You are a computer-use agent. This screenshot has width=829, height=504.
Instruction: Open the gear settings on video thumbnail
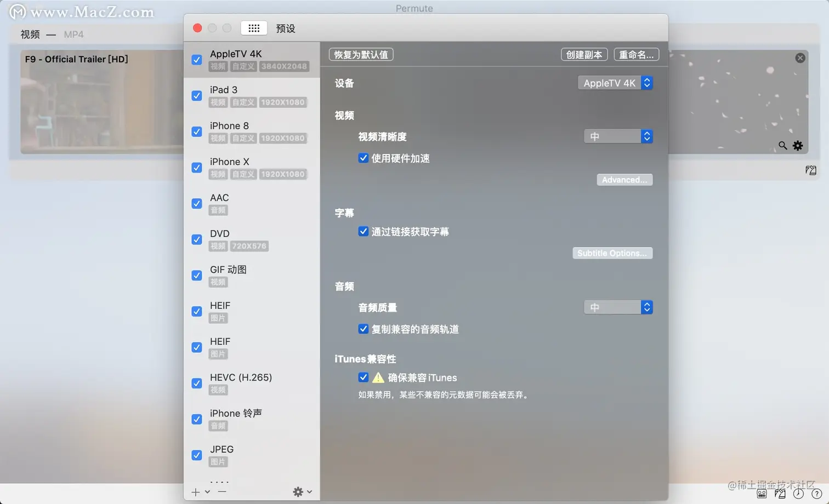[x=798, y=146]
